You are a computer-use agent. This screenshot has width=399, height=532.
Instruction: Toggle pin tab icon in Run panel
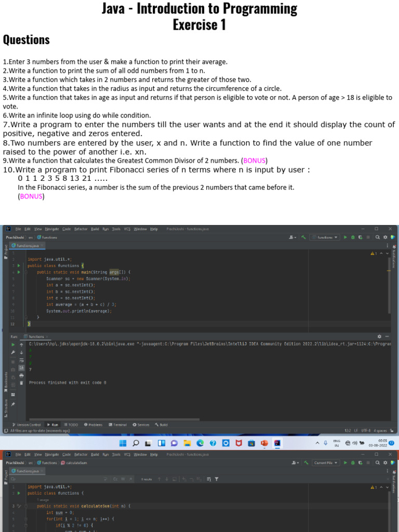click(13, 404)
